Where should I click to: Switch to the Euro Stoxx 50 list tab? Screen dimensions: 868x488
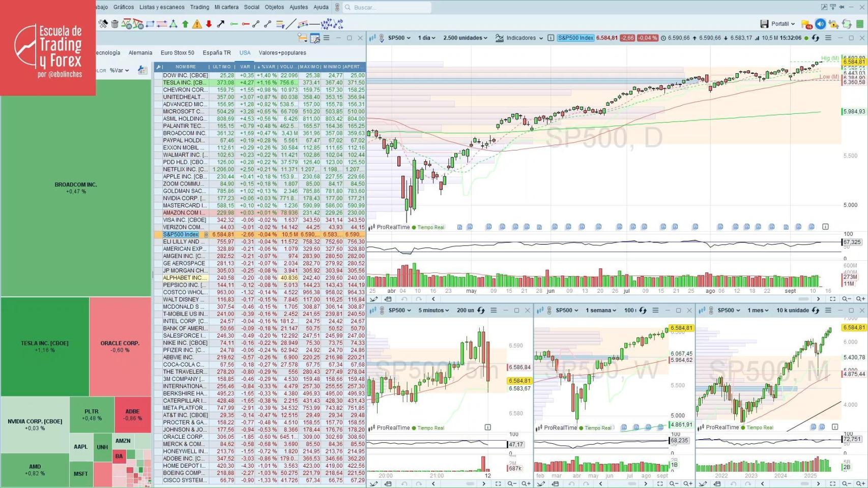coord(178,53)
